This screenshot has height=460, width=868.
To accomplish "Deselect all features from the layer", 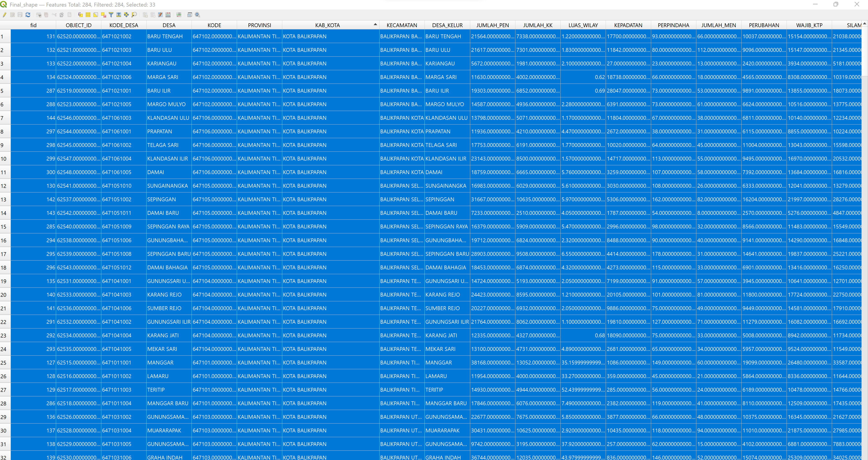I will coord(103,15).
